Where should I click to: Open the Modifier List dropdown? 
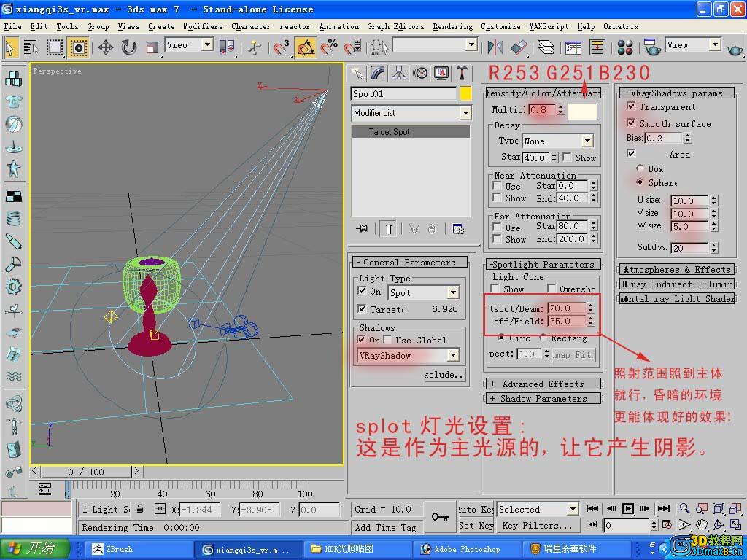tap(411, 113)
